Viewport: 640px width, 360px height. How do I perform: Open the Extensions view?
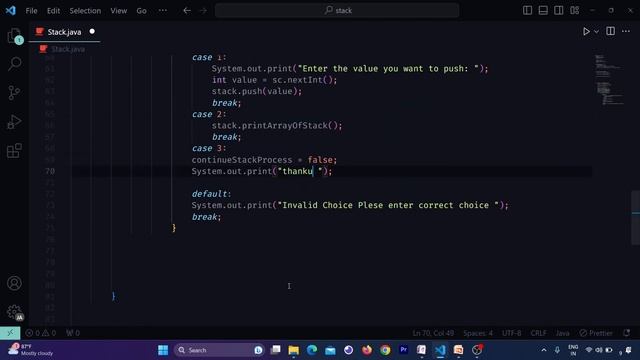click(x=14, y=151)
